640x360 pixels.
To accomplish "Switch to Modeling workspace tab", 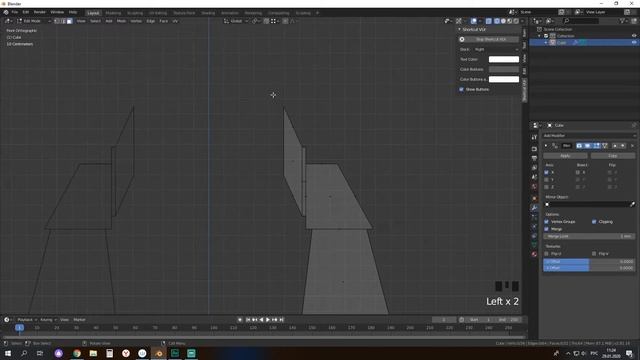I will pos(113,13).
